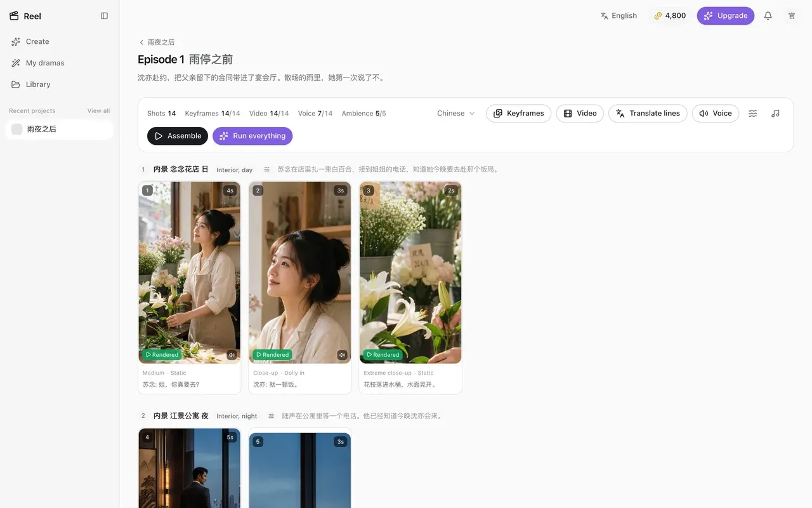Play the Rendered badge on shot 2
Screen dimensions: 812x508
coord(272,355)
